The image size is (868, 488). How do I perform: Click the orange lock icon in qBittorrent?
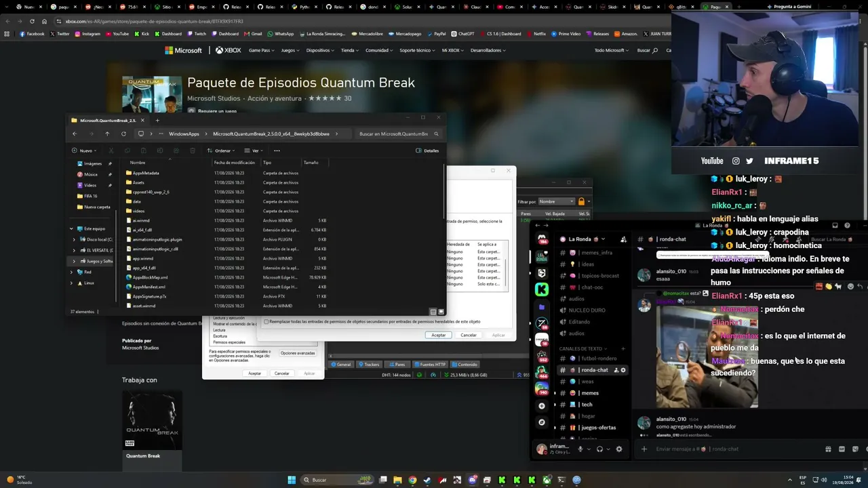coord(581,201)
